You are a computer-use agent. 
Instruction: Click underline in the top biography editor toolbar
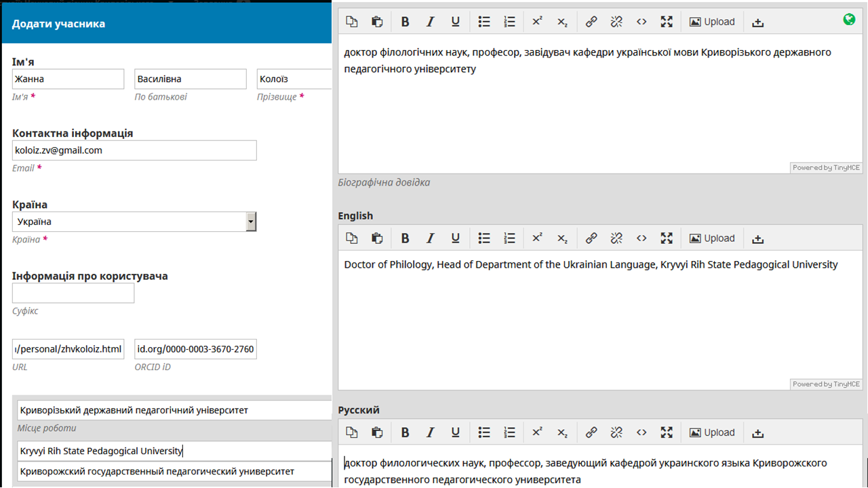pyautogui.click(x=455, y=22)
